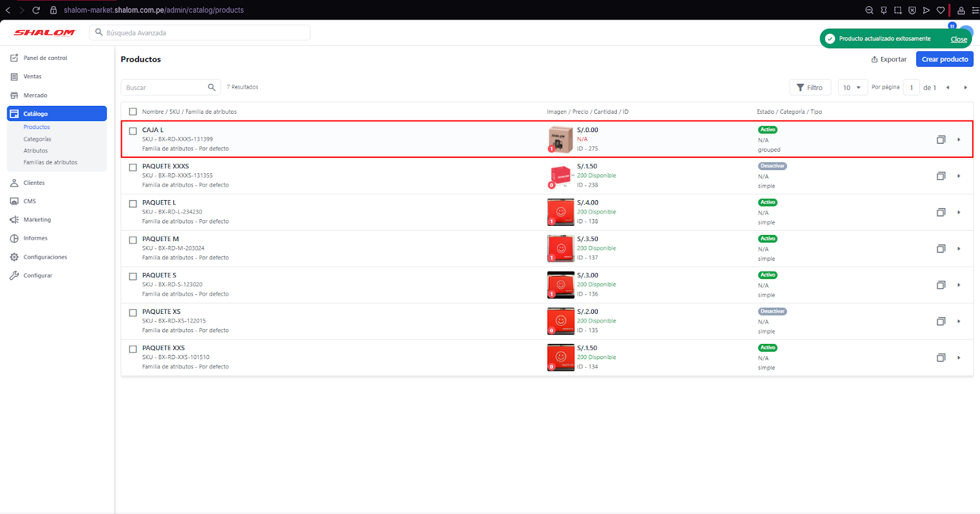Click the copy icon for CAJA L row

pos(941,140)
